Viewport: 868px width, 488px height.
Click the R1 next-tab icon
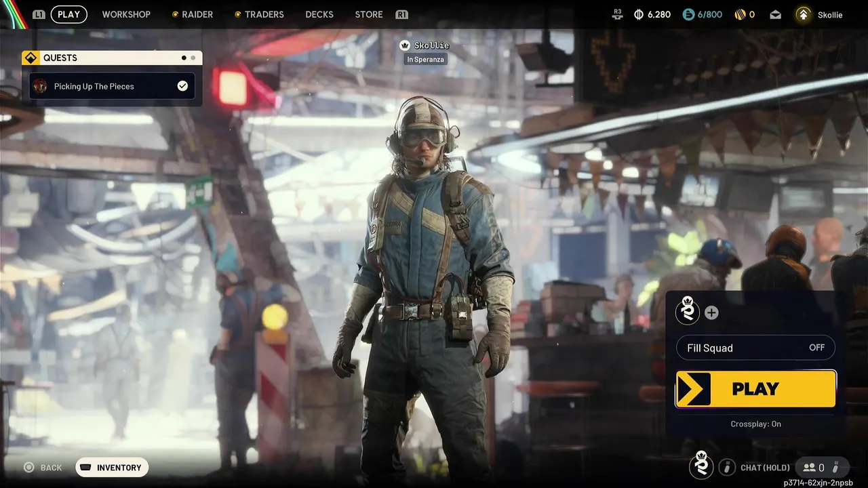[x=401, y=14]
